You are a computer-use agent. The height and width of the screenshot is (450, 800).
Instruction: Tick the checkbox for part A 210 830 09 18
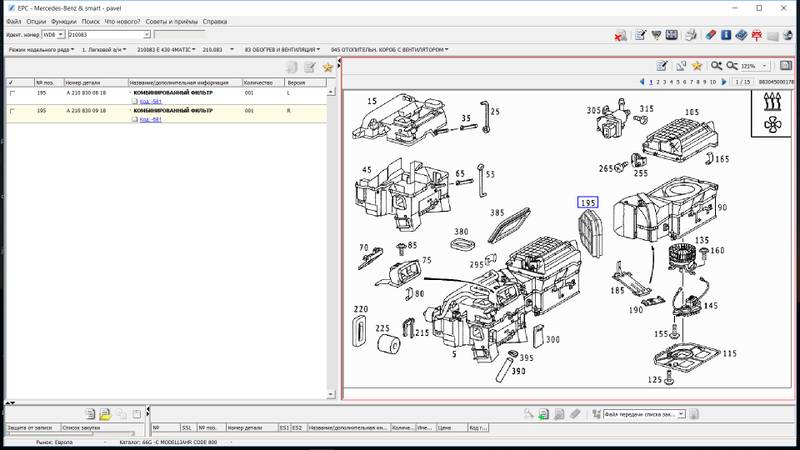coord(12,111)
